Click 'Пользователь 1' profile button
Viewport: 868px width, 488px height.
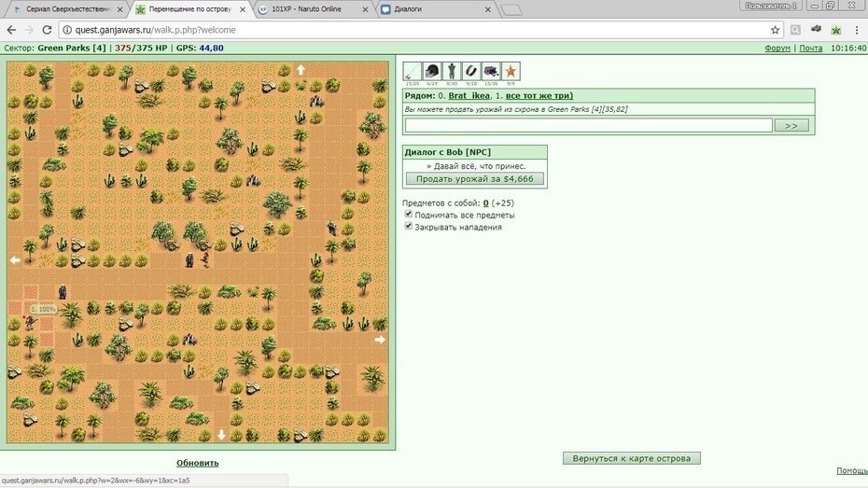tap(771, 6)
